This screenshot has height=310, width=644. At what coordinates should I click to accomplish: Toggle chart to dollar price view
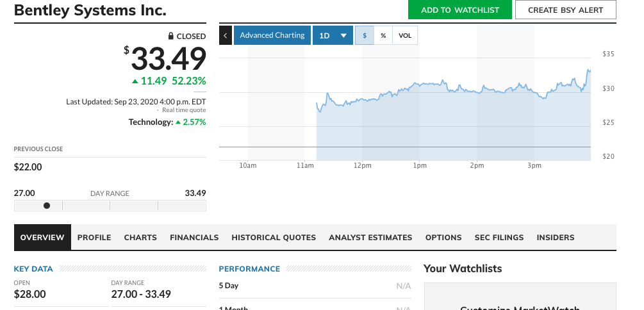[x=365, y=35]
